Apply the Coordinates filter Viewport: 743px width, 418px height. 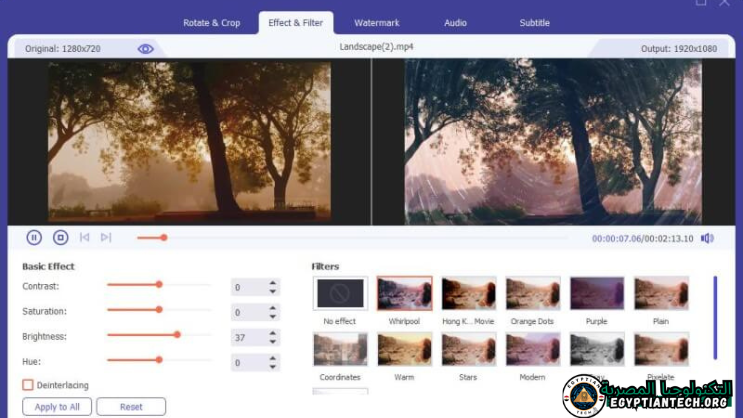(x=340, y=349)
